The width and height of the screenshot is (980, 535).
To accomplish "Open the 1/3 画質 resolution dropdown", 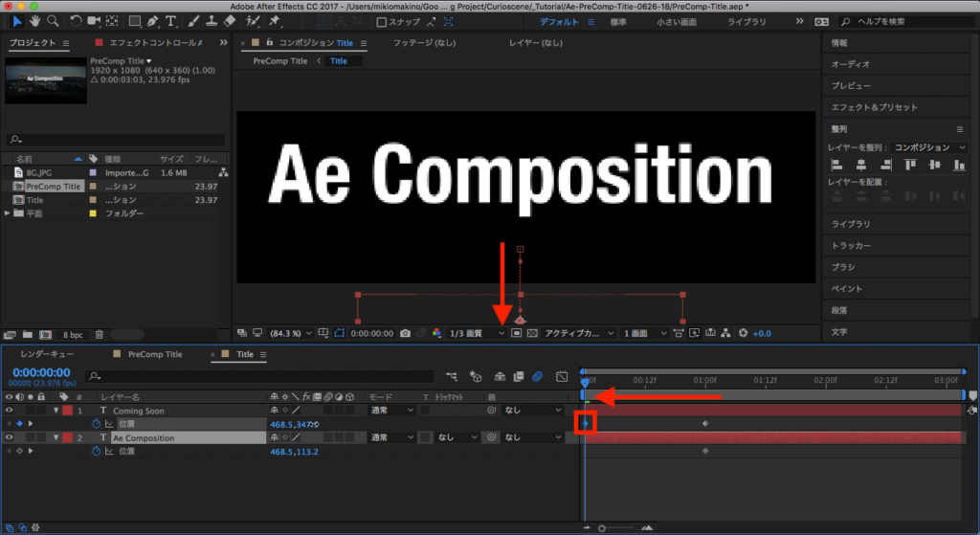I will pos(477,333).
